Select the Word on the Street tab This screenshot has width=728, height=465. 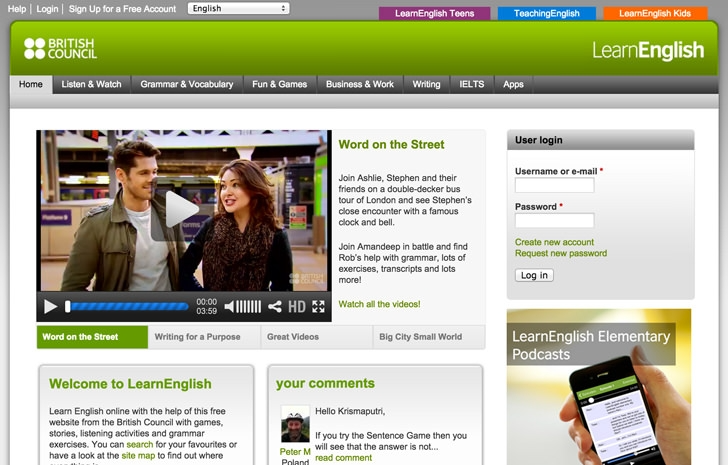point(92,337)
